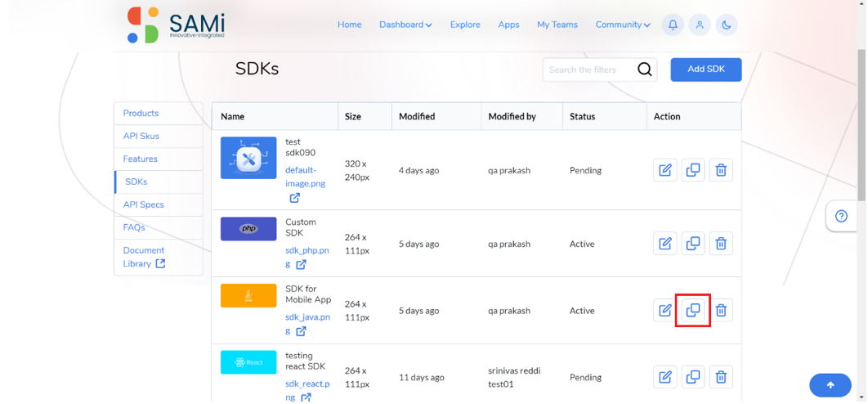Open the default-image.png file link
This screenshot has height=404, width=868.
pyautogui.click(x=305, y=177)
